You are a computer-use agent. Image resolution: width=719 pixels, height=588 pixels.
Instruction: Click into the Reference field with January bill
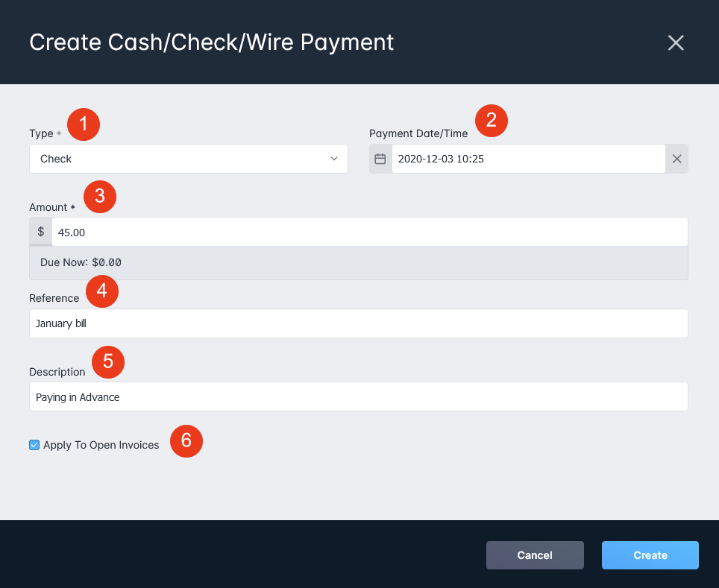359,323
